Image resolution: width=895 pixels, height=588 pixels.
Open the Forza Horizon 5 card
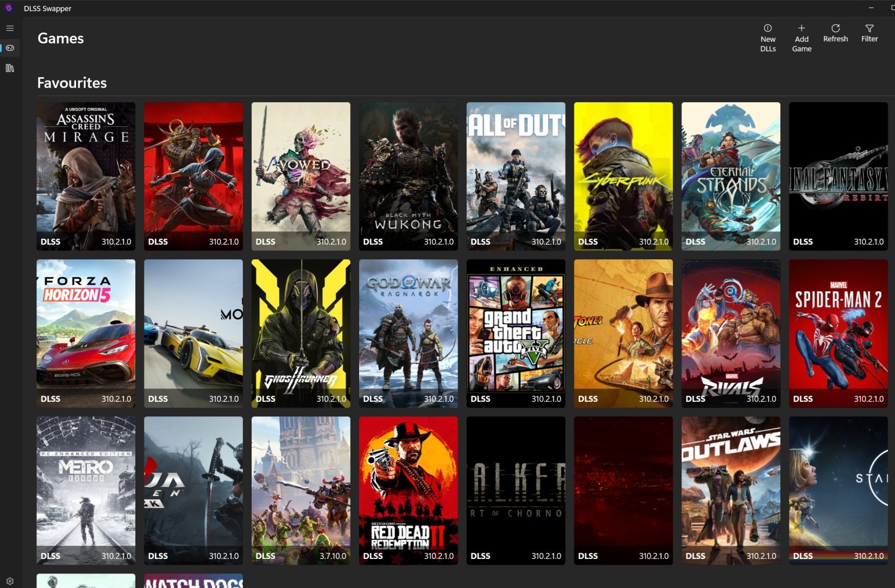86,333
